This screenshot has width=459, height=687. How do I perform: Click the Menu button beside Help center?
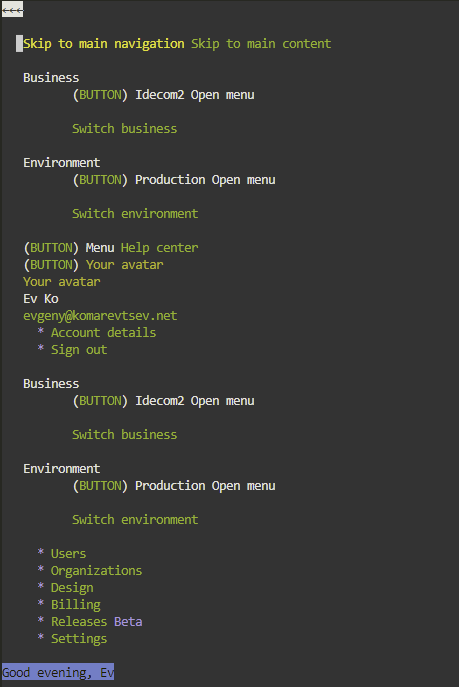tap(69, 248)
